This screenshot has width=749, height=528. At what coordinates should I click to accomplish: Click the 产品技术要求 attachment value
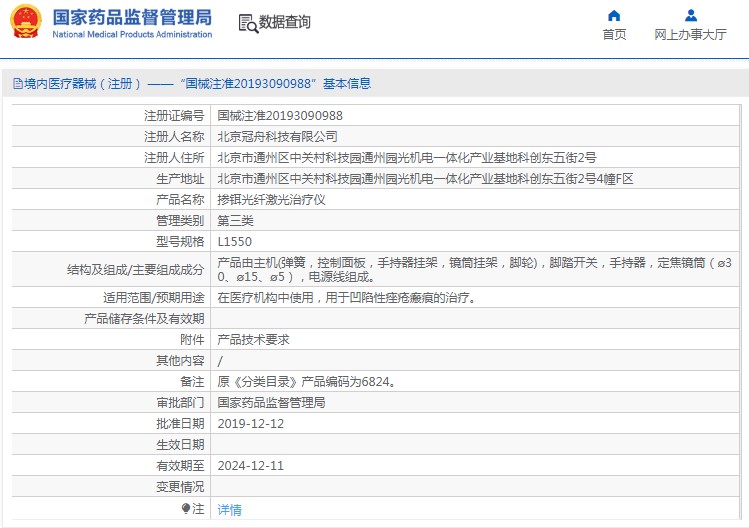click(253, 340)
